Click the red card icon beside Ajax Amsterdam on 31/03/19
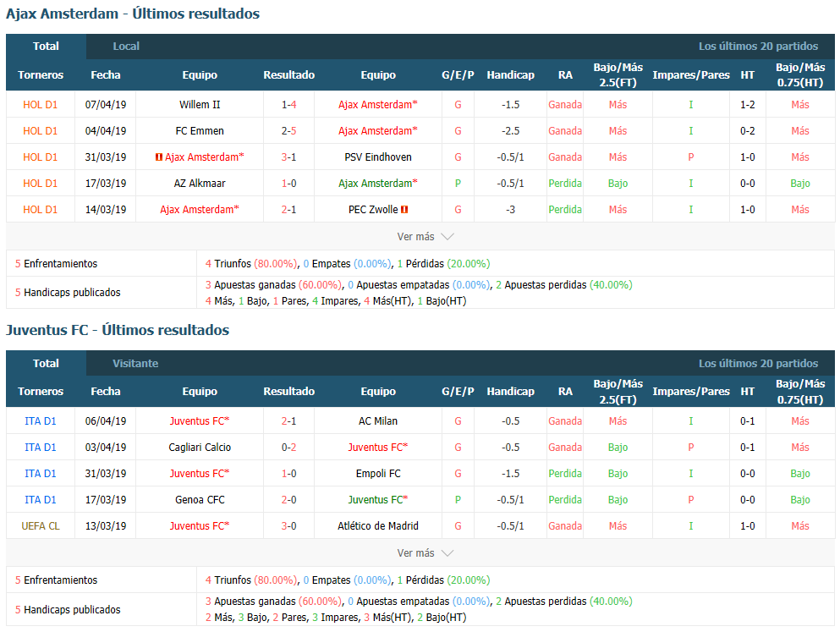 coord(158,157)
